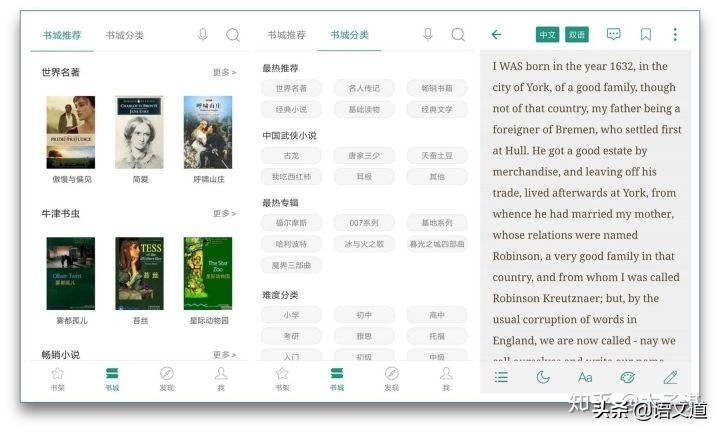Filter by 考研 difficulty
Screen dimensions: 720x432
[x=291, y=336]
